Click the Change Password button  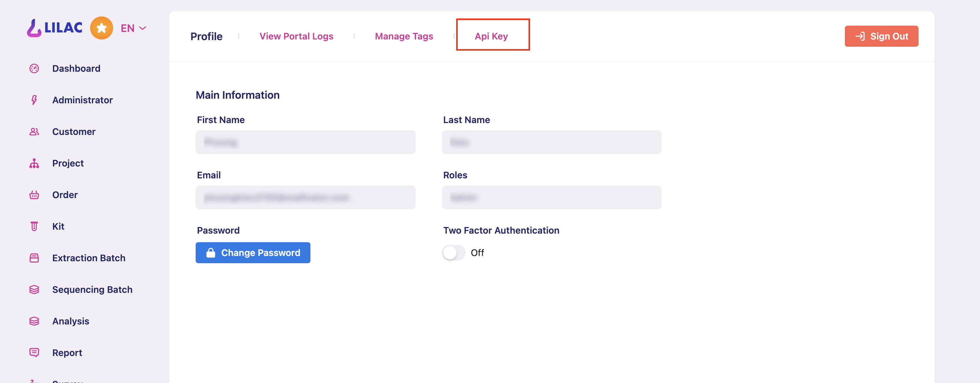(x=253, y=253)
